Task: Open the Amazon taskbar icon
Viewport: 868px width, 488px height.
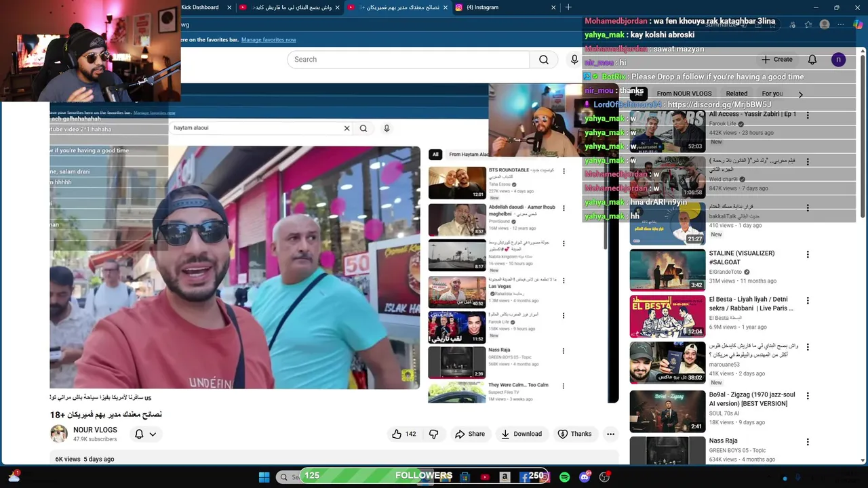Action: tap(505, 477)
